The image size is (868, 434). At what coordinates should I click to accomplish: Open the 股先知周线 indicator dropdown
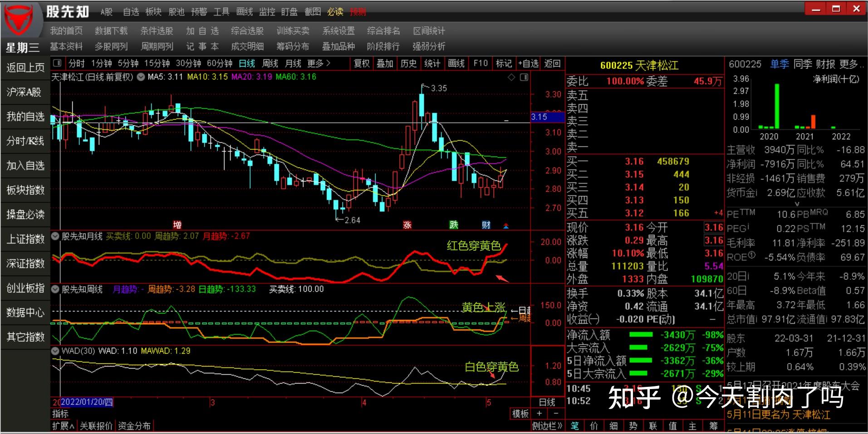tap(55, 289)
